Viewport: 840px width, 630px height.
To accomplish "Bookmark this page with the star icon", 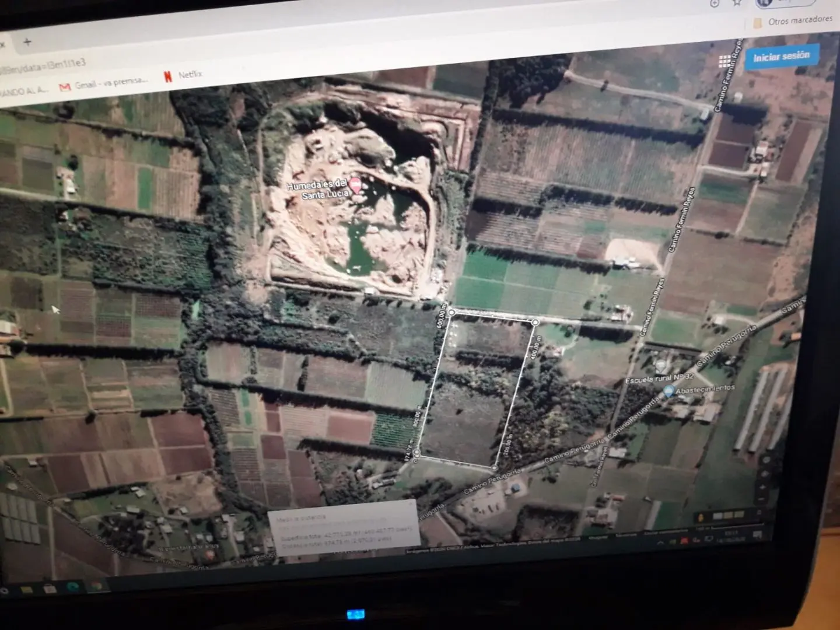I will [737, 2].
